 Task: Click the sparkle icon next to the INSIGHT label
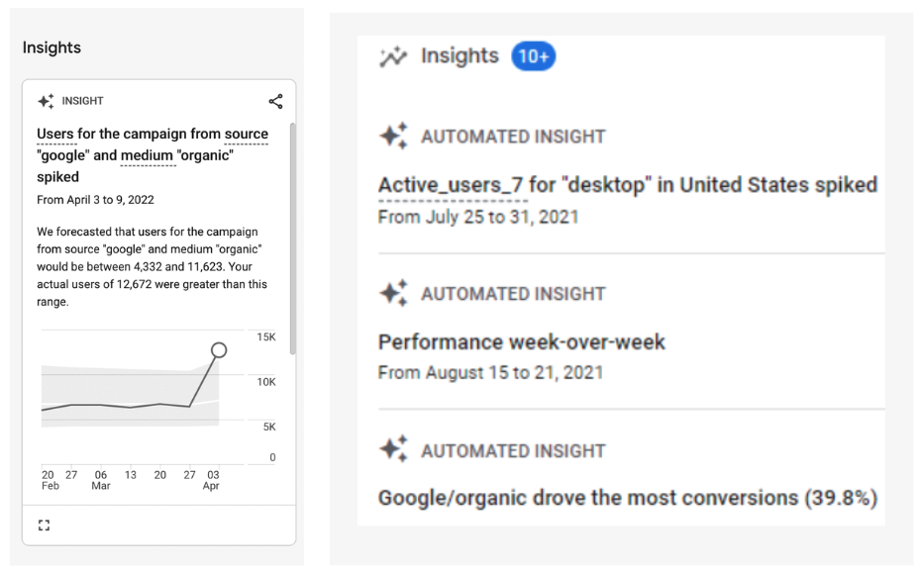tap(46, 101)
